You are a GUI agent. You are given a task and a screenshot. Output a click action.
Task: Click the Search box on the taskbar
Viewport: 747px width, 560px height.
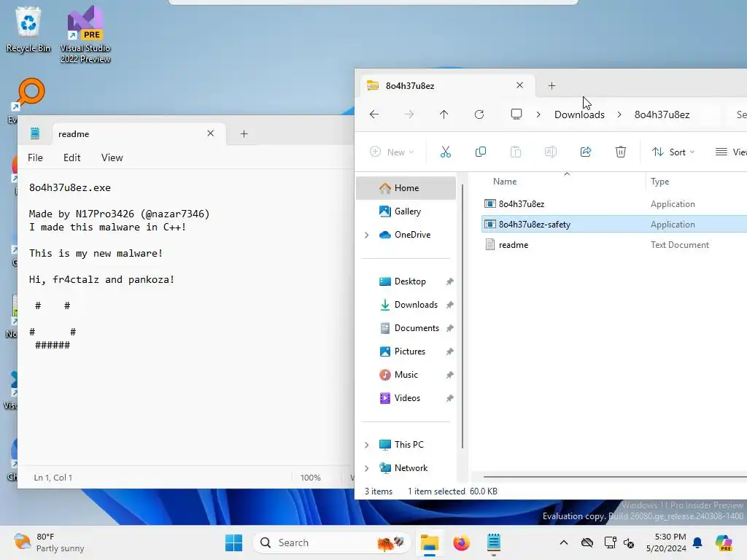click(x=331, y=542)
